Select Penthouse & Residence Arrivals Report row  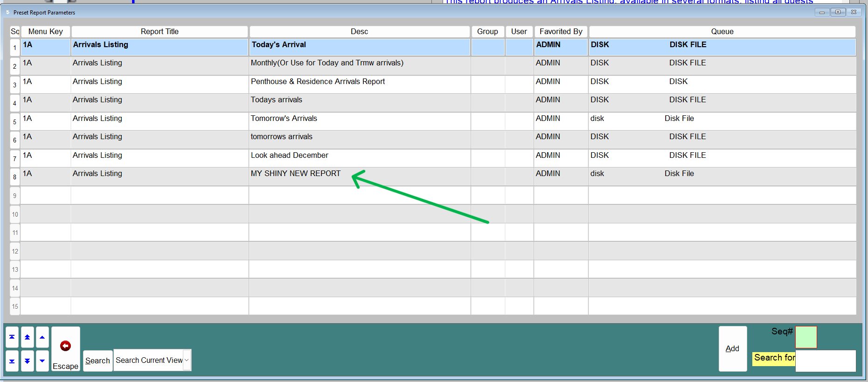[x=318, y=82]
